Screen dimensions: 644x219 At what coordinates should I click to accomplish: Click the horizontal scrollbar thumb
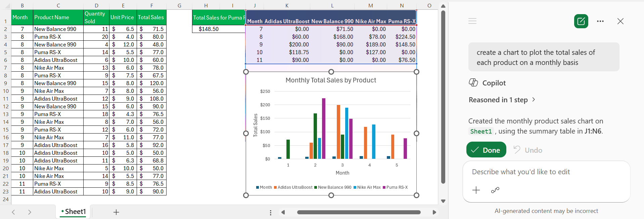(x=359, y=212)
